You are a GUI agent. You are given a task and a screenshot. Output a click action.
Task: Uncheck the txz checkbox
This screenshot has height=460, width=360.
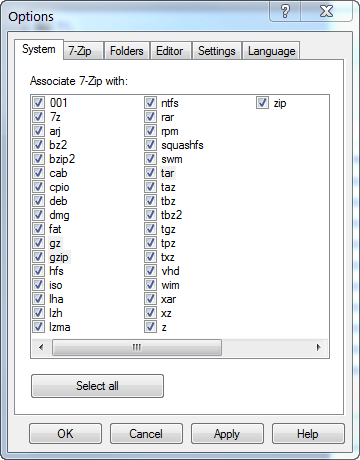(150, 257)
